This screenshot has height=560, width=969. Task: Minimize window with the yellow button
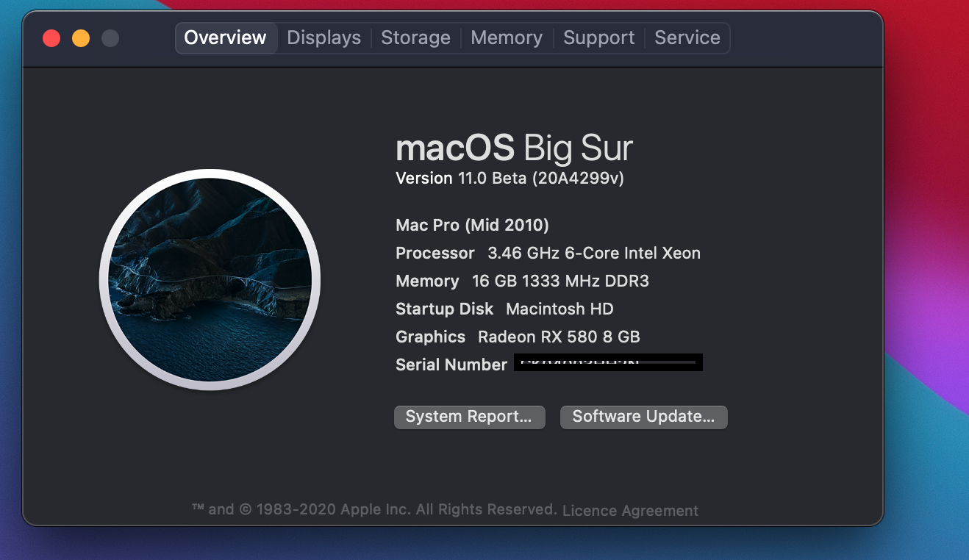pyautogui.click(x=81, y=38)
